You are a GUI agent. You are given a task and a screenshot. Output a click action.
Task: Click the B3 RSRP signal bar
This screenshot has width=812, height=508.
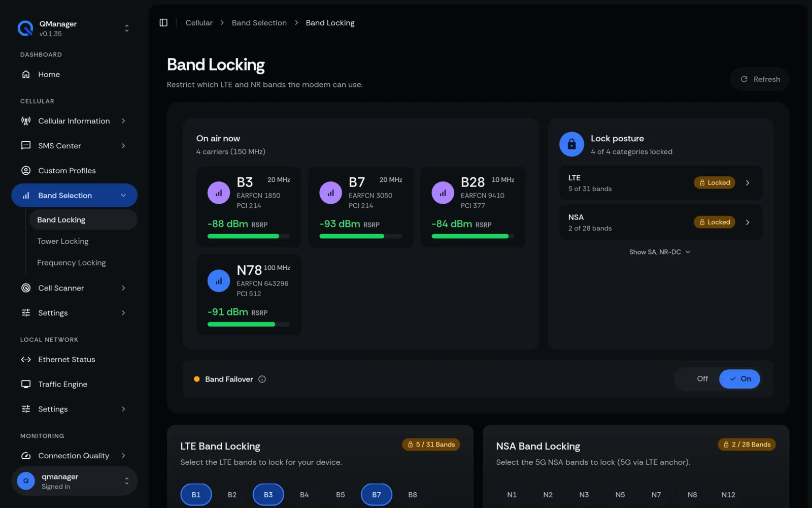click(x=249, y=236)
